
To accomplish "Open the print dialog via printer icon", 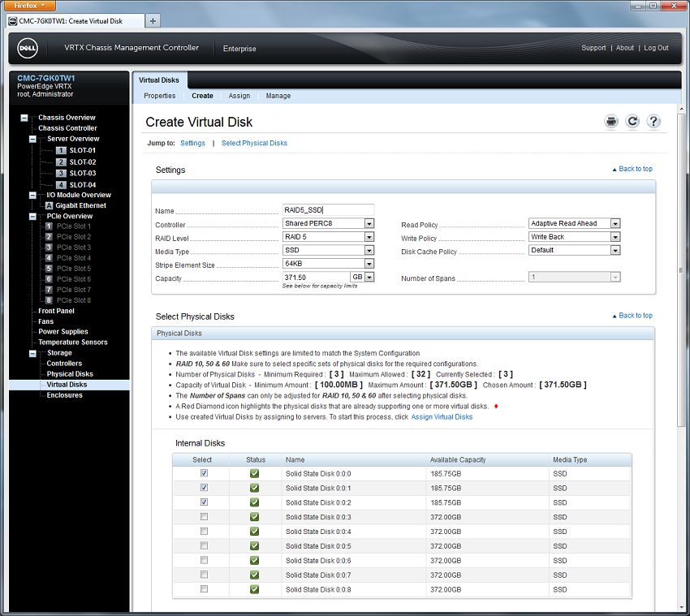I will click(611, 121).
